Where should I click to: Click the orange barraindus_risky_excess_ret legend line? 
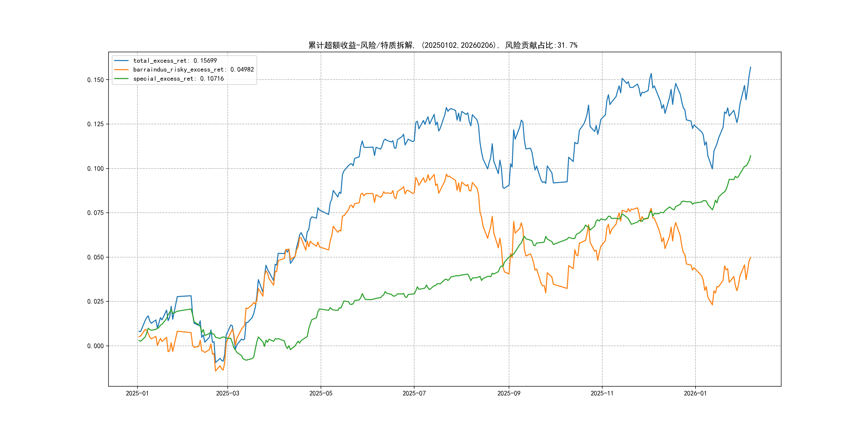pyautogui.click(x=121, y=70)
